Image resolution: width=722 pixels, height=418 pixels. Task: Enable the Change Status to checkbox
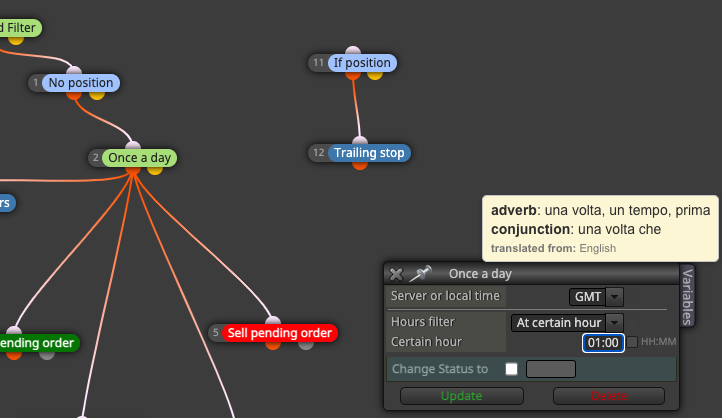point(511,369)
